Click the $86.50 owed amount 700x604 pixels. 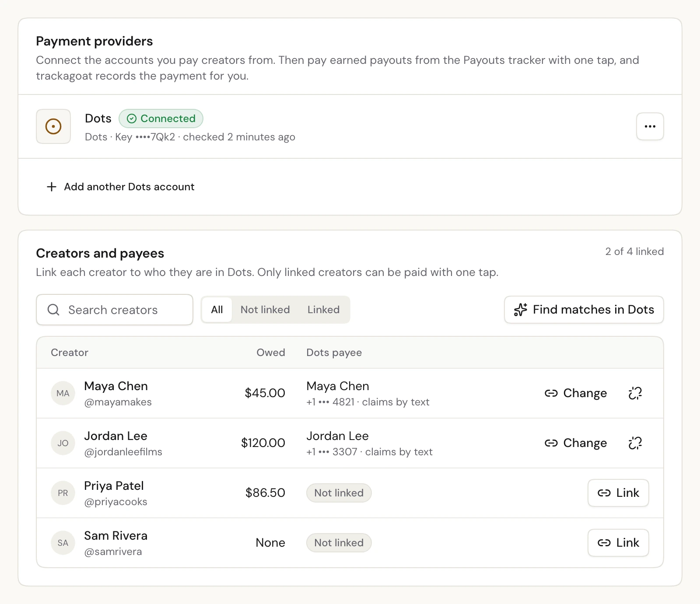tap(265, 493)
